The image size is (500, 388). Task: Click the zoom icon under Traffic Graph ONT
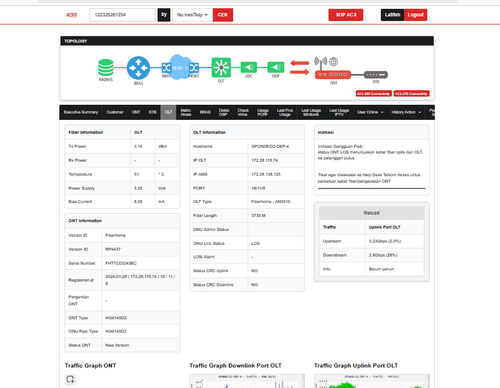click(70, 379)
